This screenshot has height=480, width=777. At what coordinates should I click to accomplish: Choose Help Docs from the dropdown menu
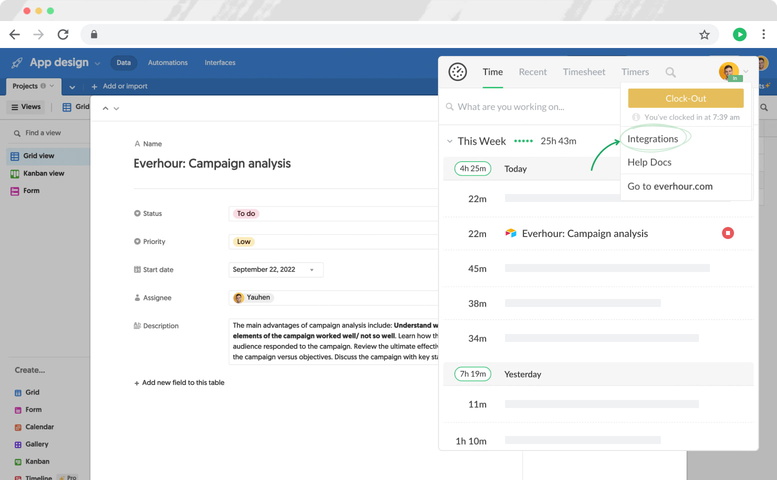[x=649, y=162]
